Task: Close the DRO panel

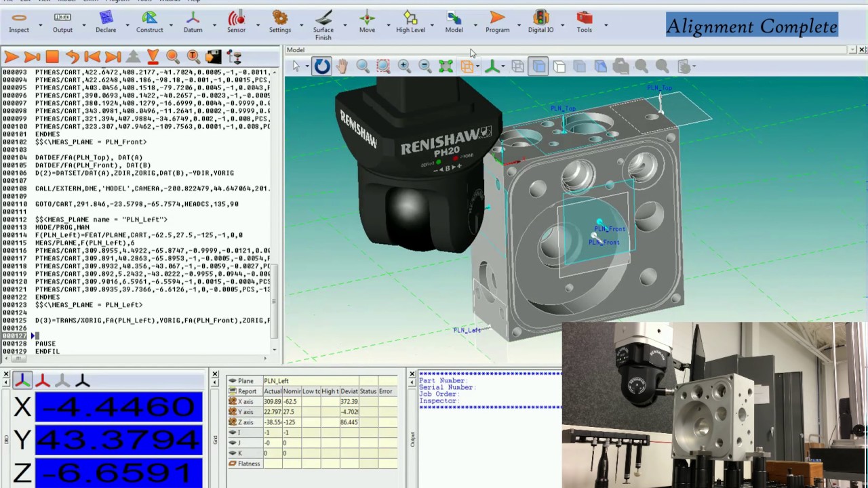Action: coord(5,374)
